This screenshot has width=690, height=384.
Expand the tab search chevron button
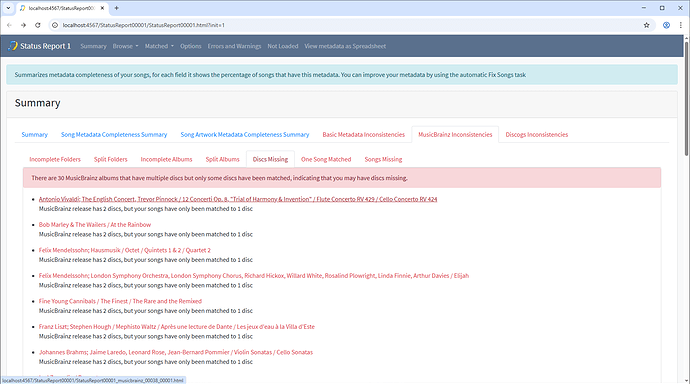[8, 8]
